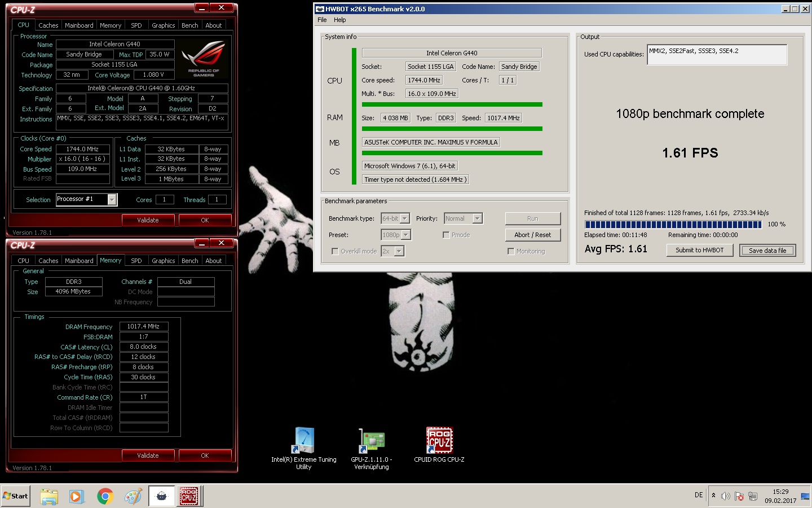This screenshot has height=508, width=812.
Task: Open SPD tab in upper CPU-Z window
Action: point(136,25)
